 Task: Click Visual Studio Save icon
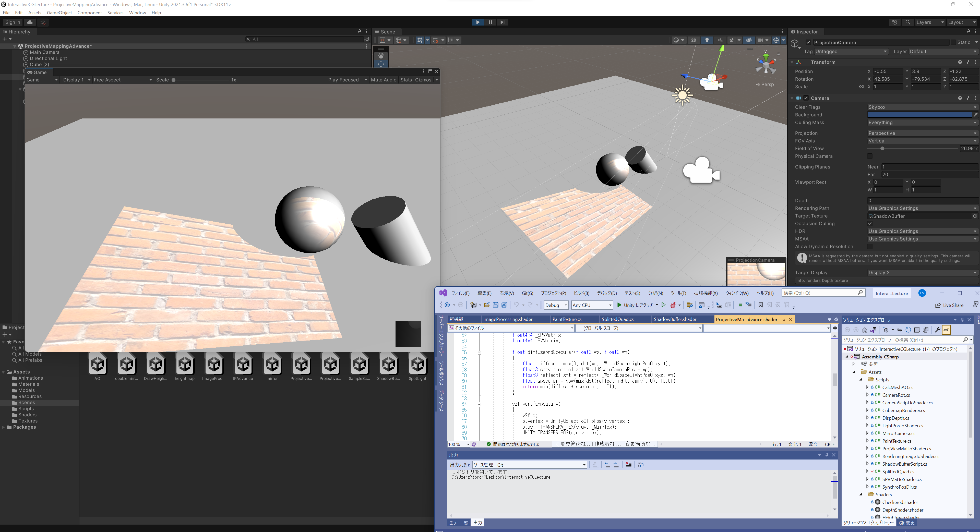point(495,305)
